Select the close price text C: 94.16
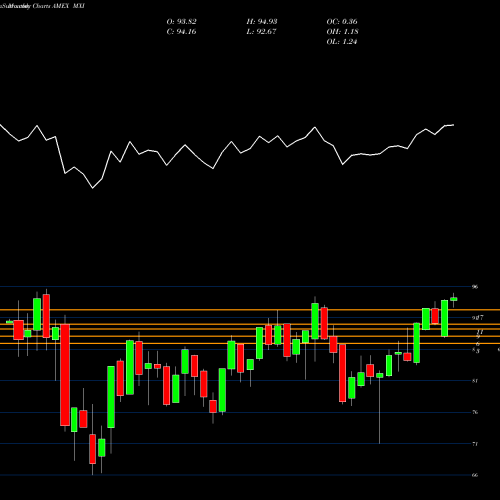The image size is (500, 500). point(181,32)
